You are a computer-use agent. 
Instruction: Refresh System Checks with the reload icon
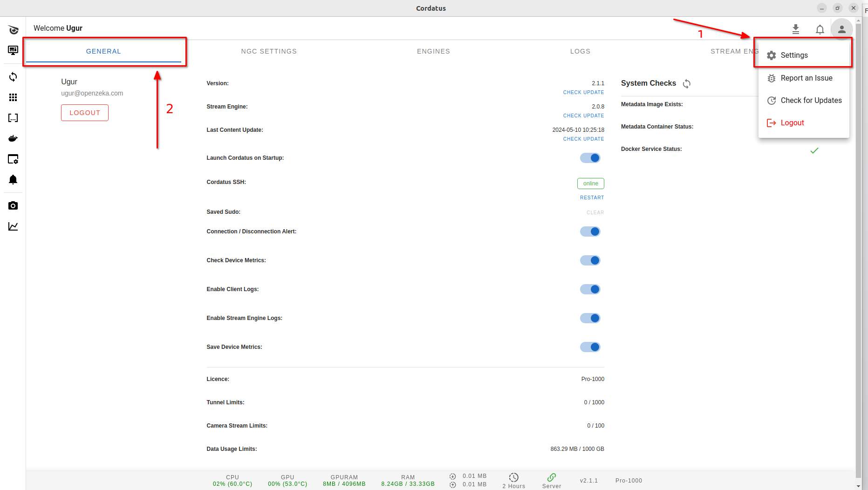[687, 84]
